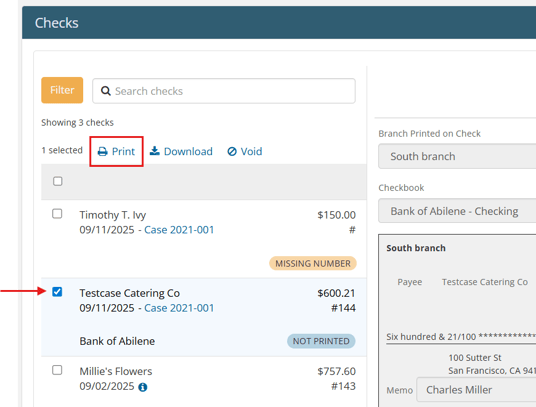Click the info icon beside 09/02/2025

pos(143,387)
